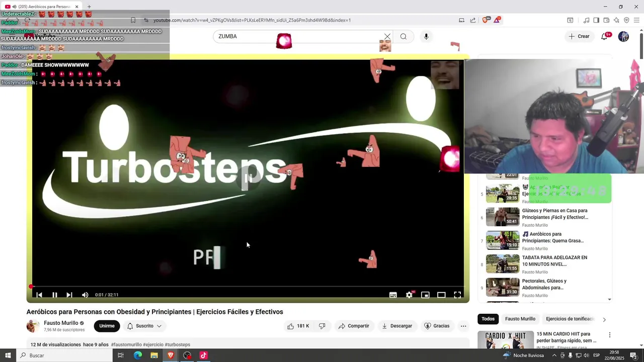Open more actions menu beside Gracias
Screen dimensions: 644x362
[x=463, y=326]
